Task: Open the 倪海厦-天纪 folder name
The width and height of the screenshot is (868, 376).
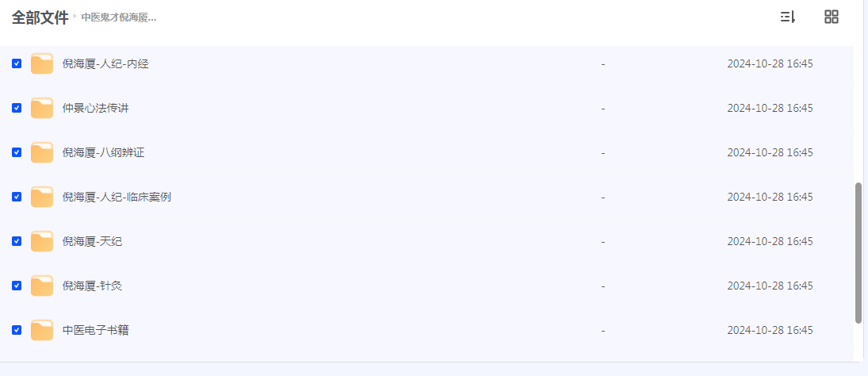Action: (92, 241)
